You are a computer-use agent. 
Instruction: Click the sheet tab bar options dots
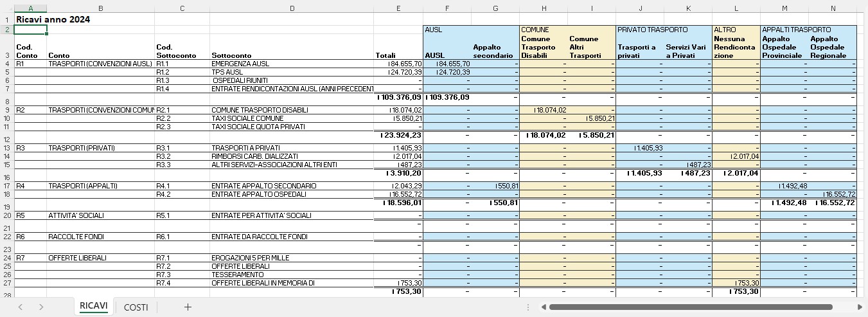(x=527, y=307)
